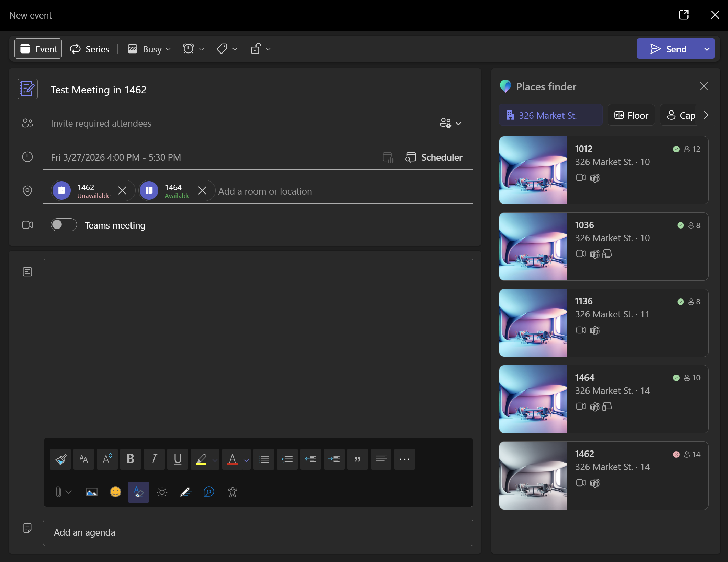This screenshot has height=562, width=728.
Task: Click the italic formatting button
Action: coord(154,459)
